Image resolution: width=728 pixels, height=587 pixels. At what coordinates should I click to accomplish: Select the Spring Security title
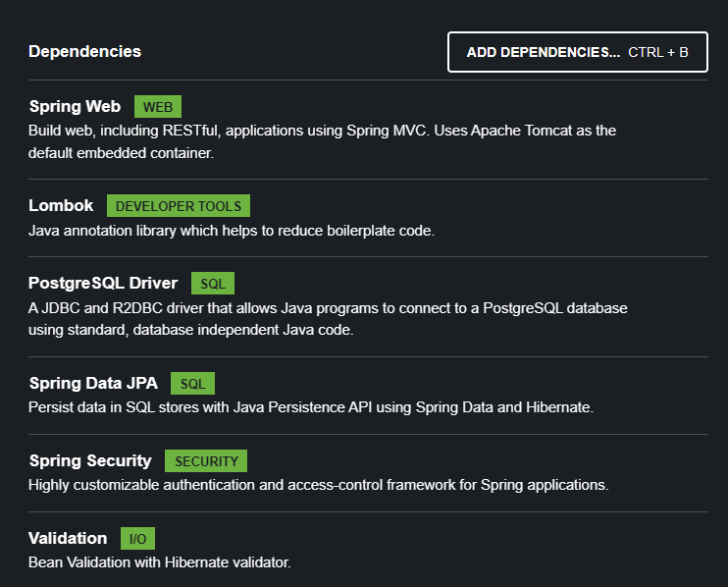[90, 460]
